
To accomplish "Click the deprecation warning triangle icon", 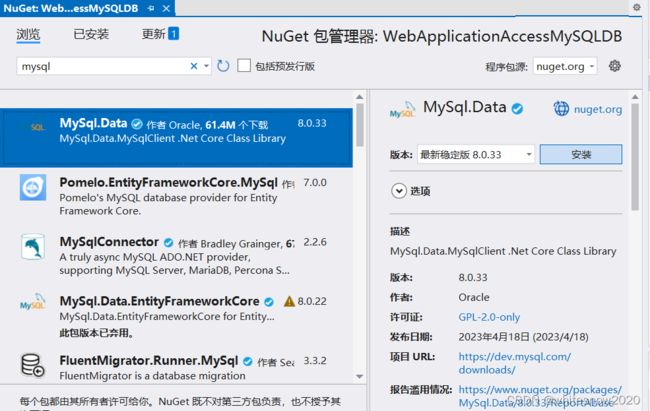I will [x=289, y=302].
